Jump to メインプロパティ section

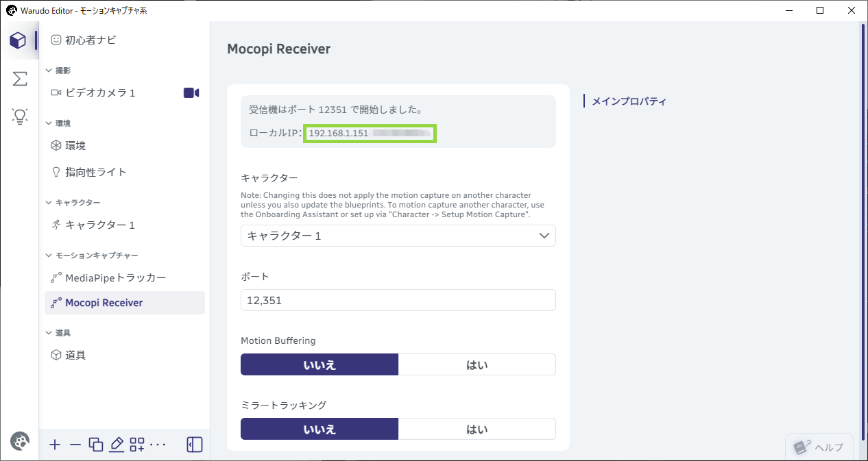coord(629,101)
